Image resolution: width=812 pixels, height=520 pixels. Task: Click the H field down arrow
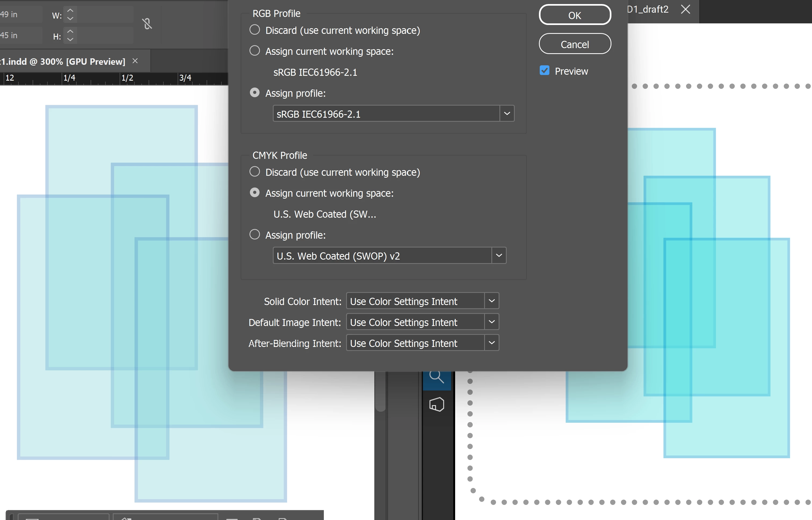click(70, 40)
